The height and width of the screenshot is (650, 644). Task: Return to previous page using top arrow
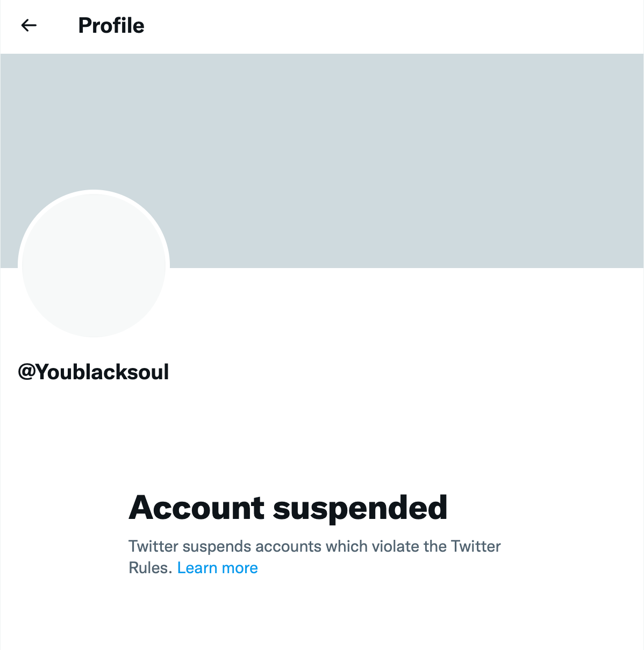pos(28,25)
